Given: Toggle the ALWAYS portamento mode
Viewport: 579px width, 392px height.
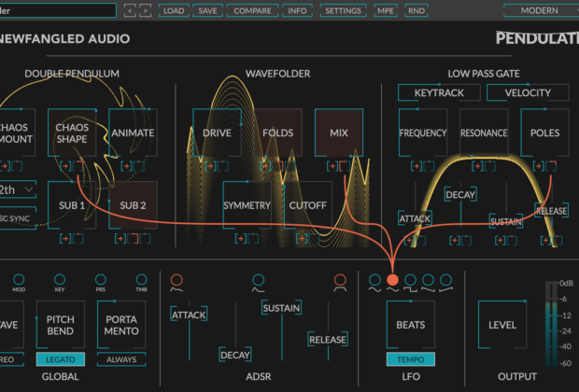Looking at the screenshot, I should coord(121,359).
